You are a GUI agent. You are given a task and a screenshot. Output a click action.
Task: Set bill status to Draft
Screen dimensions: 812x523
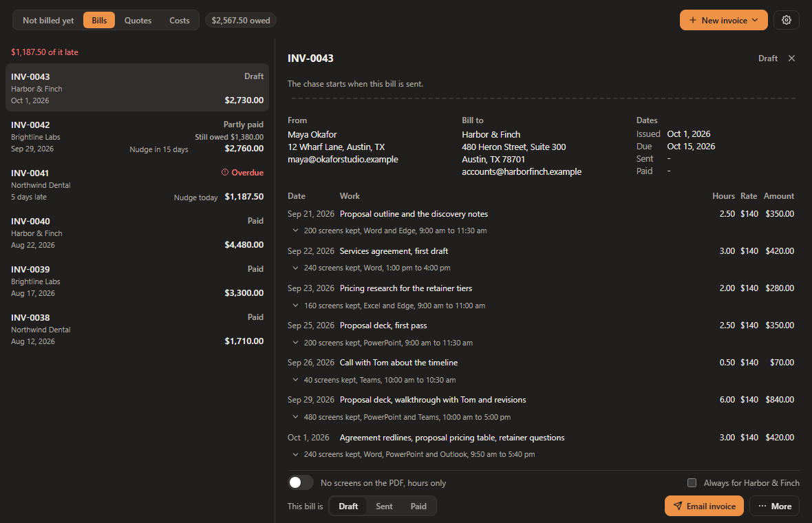tap(348, 506)
